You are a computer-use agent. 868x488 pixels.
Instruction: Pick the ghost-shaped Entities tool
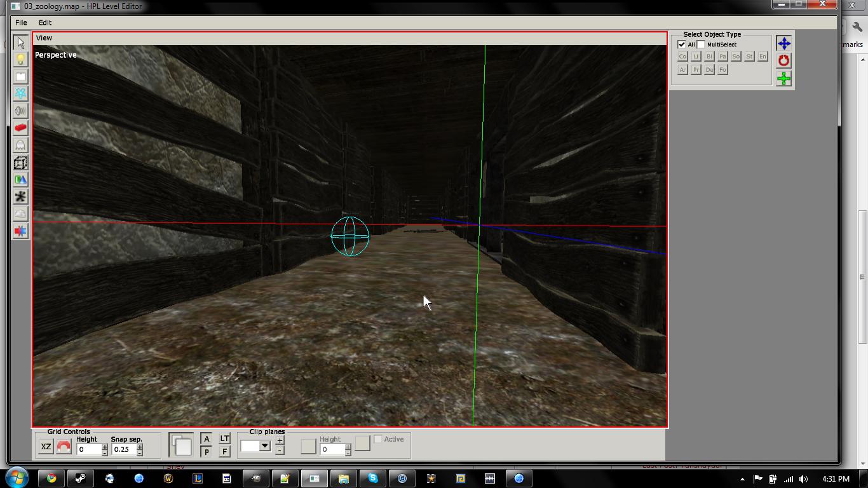[20, 145]
